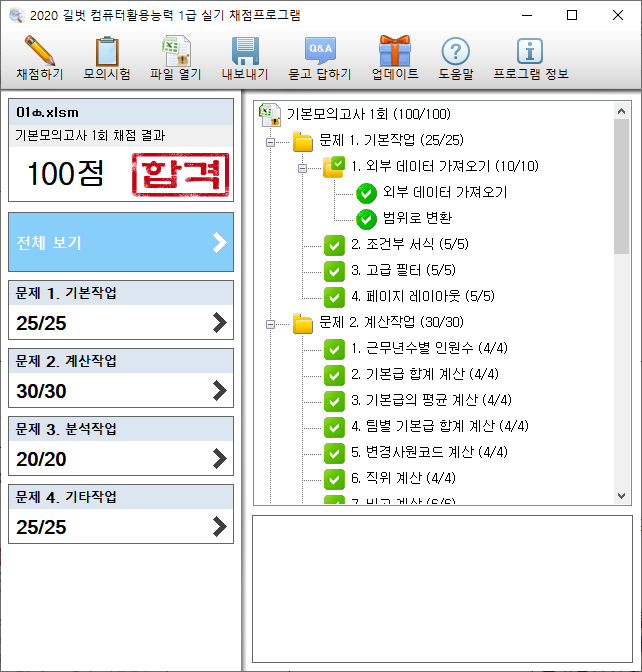642x672 pixels.
Task: Click the 파일 열기 spreadsheet icon
Action: [175, 51]
